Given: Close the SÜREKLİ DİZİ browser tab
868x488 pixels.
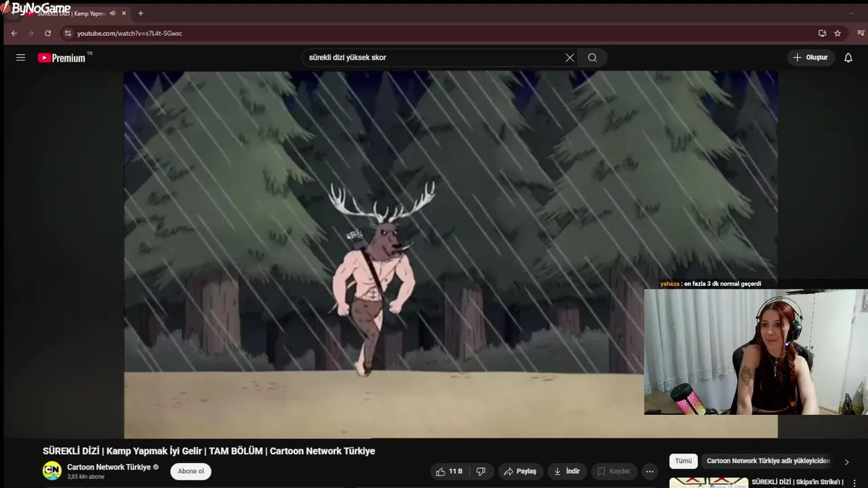Looking at the screenshot, I should (x=123, y=14).
